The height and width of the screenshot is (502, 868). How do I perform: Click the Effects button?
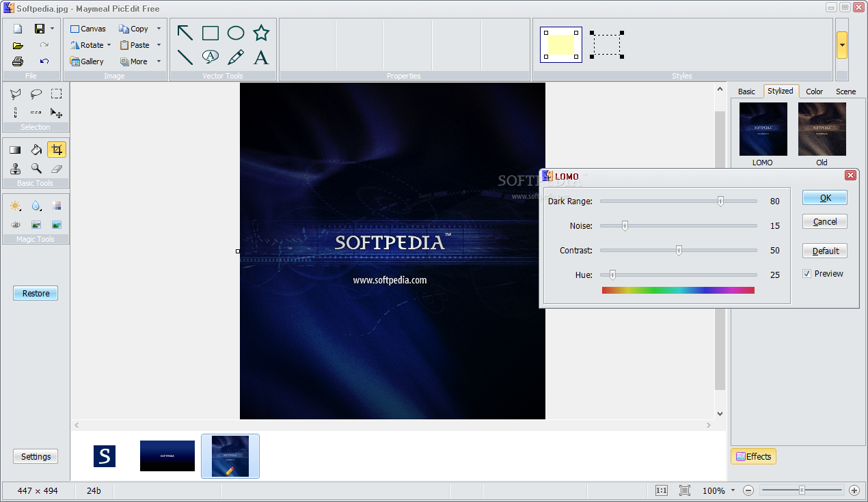click(753, 456)
